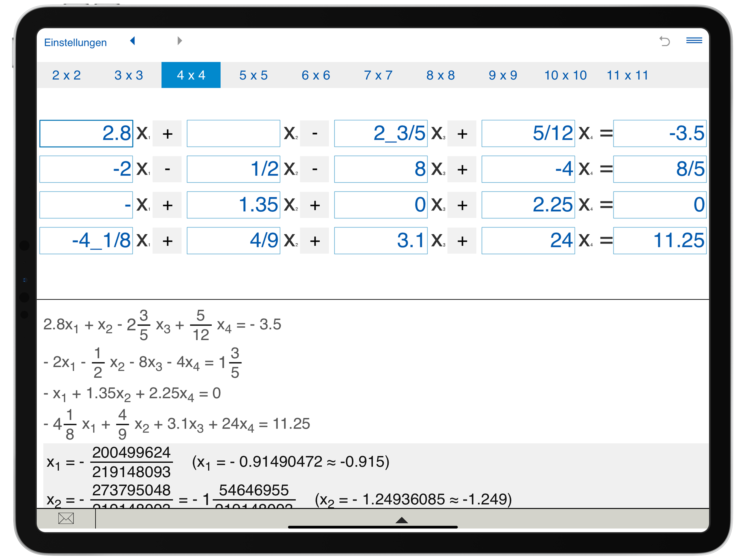Image resolution: width=747 pixels, height=560 pixels.
Task: Toggle plus sign before 2.25 field
Action: click(462, 205)
